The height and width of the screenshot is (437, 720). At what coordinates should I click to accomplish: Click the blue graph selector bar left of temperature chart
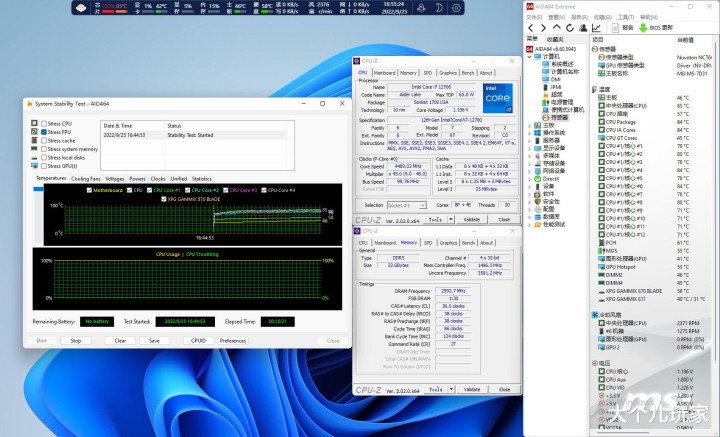pos(39,189)
